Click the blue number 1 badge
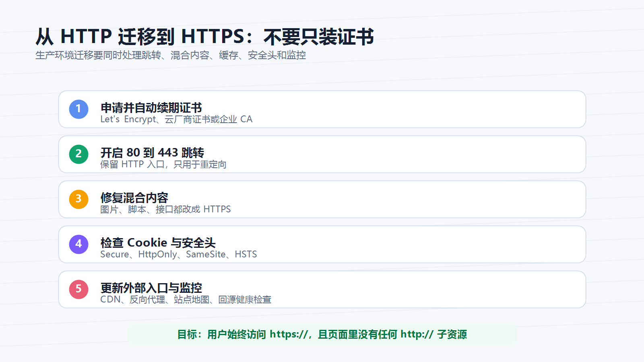Image resolution: width=644 pixels, height=362 pixels. click(x=78, y=109)
